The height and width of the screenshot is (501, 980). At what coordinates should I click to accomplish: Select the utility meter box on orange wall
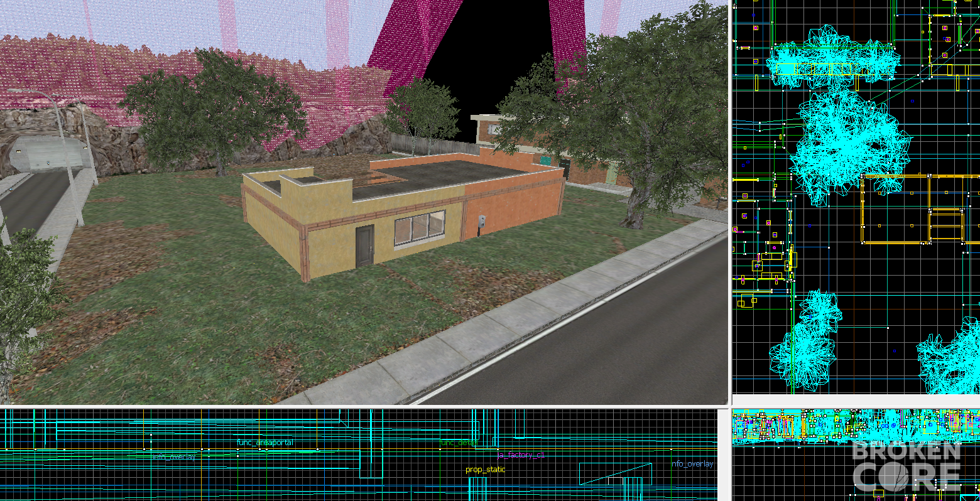(482, 221)
